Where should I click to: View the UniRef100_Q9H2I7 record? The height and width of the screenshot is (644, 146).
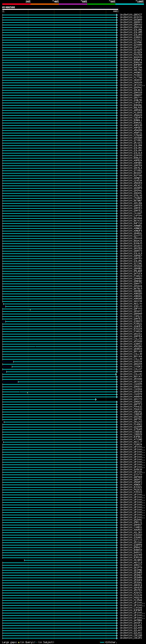pos(131,565)
